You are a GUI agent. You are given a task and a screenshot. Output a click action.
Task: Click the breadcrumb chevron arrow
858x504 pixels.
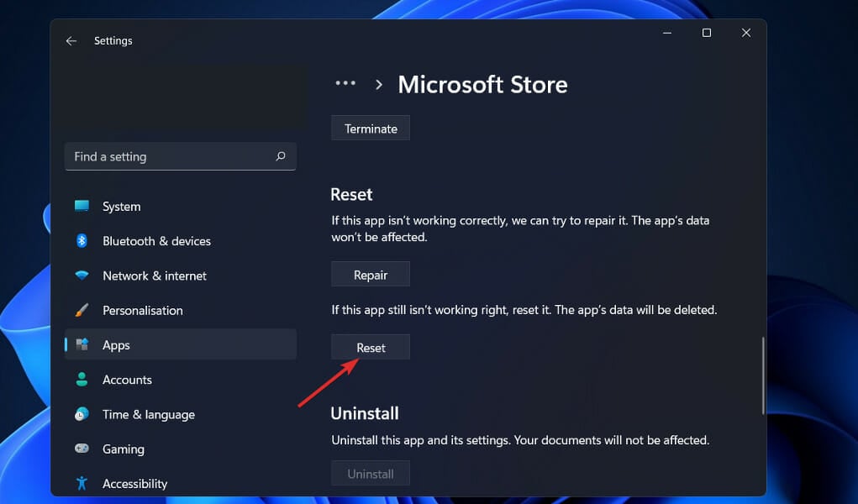pyautogui.click(x=379, y=84)
